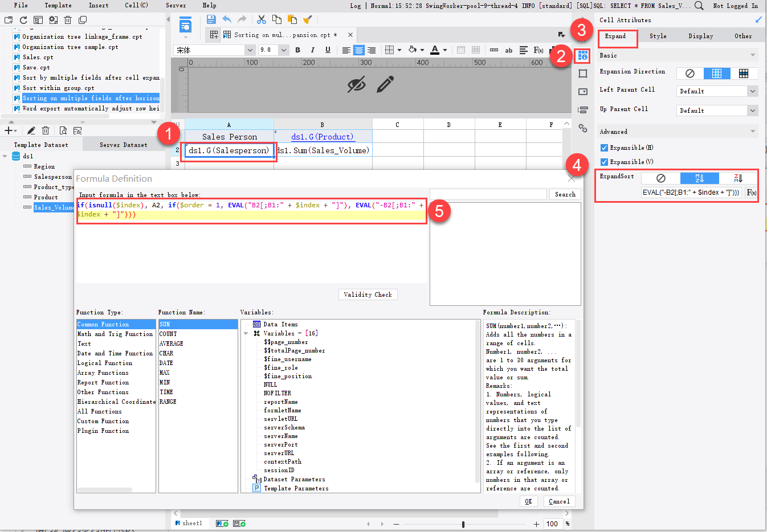Click the Validity Check button
Image resolution: width=767 pixels, height=532 pixels.
[x=368, y=294]
